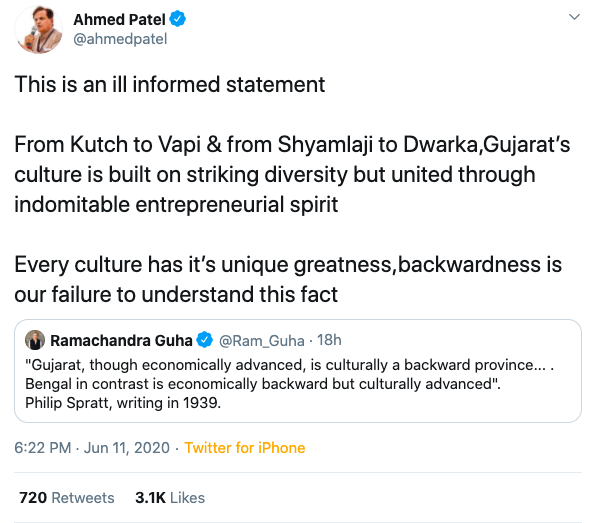The width and height of the screenshot is (596, 523).
Task: Open the @ahmedpatel handle
Action: 120,39
